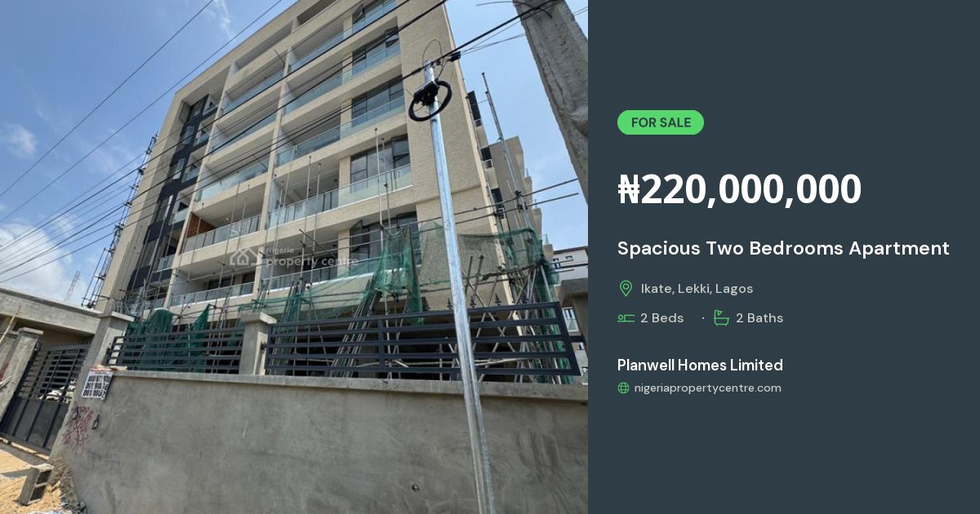Image resolution: width=980 pixels, height=514 pixels.
Task: Click the Naira currency symbol in the price
Action: [629, 189]
